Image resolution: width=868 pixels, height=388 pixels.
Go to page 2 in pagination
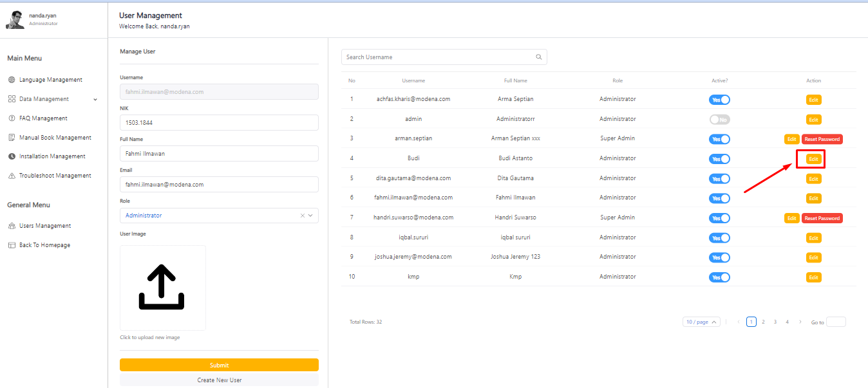[x=763, y=322]
